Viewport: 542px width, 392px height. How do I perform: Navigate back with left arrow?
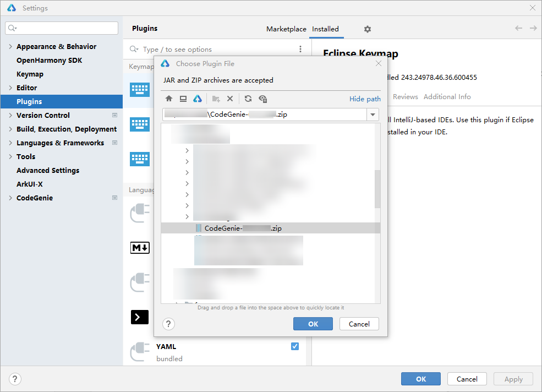518,28
